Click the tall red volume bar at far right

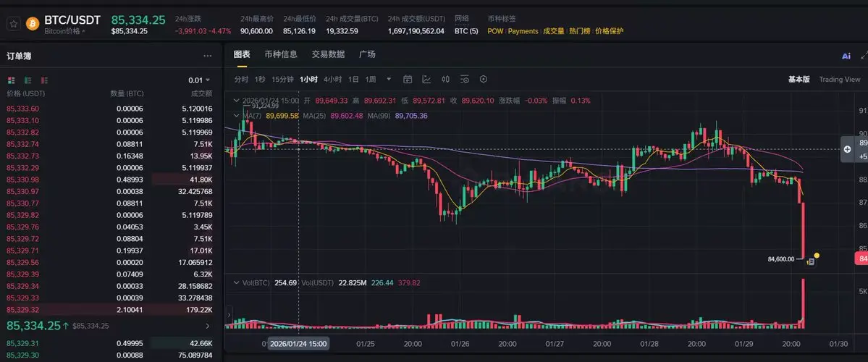coord(803,303)
